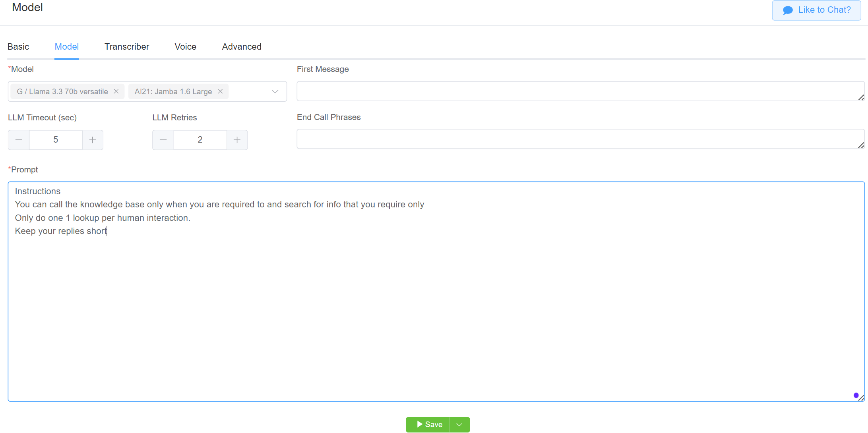Open the Save button dropdown chevron
This screenshot has width=868, height=433.
click(459, 425)
